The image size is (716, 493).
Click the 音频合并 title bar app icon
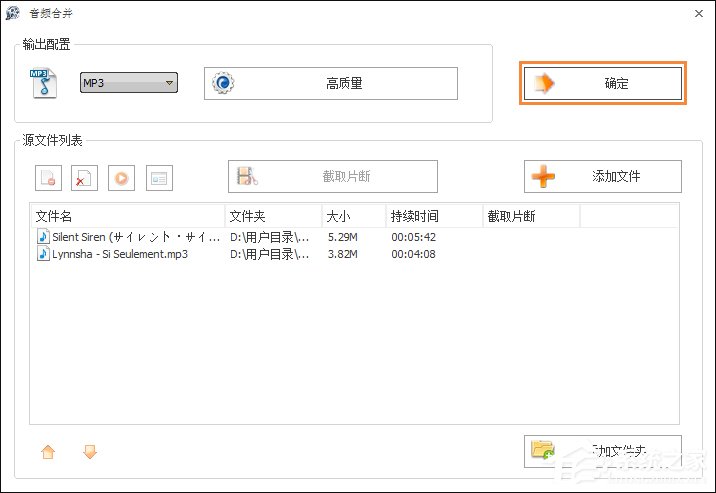[x=13, y=13]
